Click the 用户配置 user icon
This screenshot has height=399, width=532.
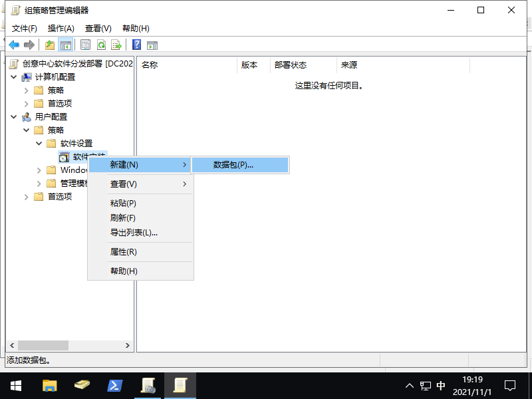pyautogui.click(x=27, y=117)
